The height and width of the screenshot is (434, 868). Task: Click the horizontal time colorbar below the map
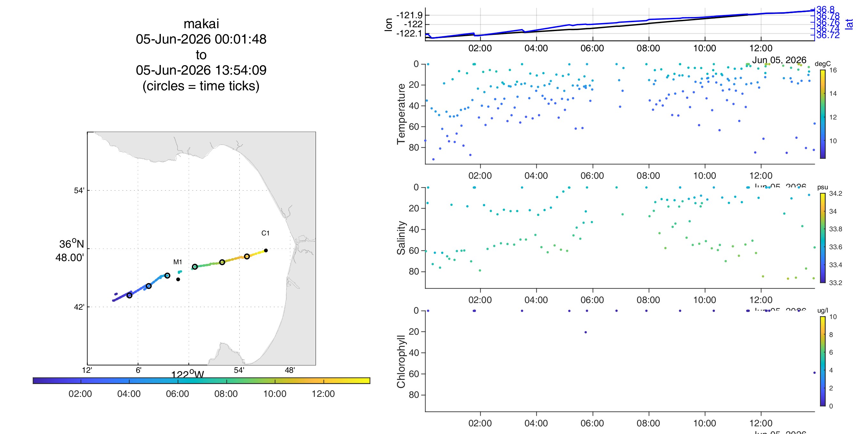(202, 381)
